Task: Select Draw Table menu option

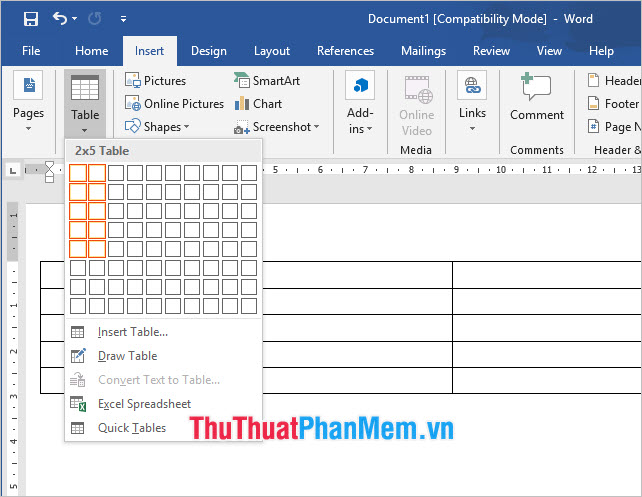Action: click(163, 356)
